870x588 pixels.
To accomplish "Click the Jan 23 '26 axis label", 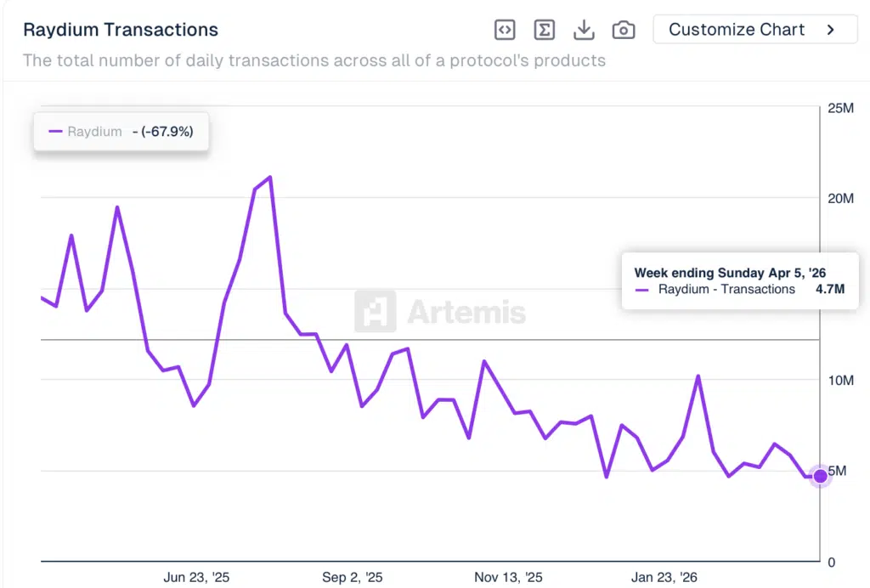I will pyautogui.click(x=665, y=576).
